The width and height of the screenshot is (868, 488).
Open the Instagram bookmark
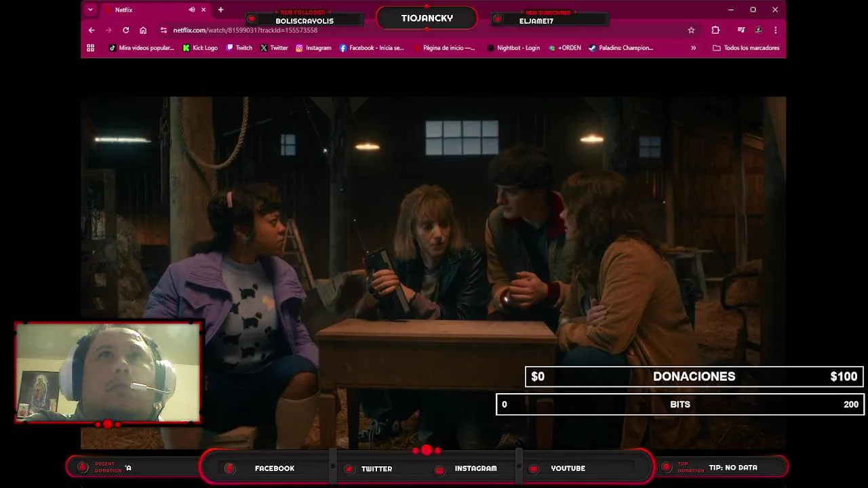click(313, 48)
